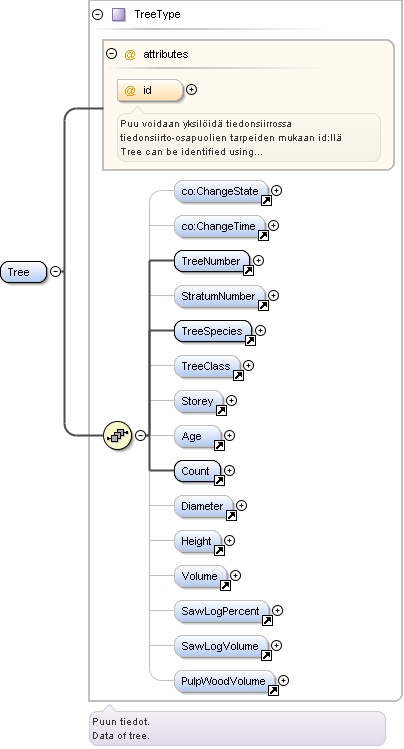
Task: Collapse the attributes section
Action: point(111,54)
